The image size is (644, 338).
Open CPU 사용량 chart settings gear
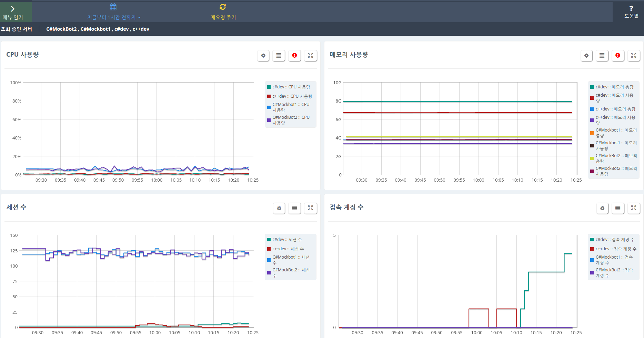(x=263, y=56)
